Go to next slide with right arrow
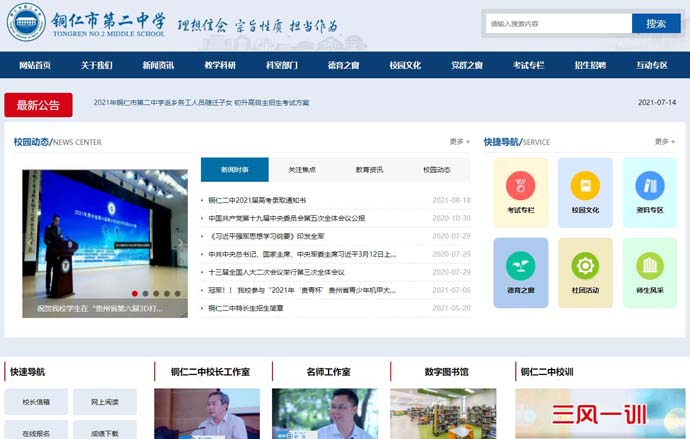 (180, 242)
